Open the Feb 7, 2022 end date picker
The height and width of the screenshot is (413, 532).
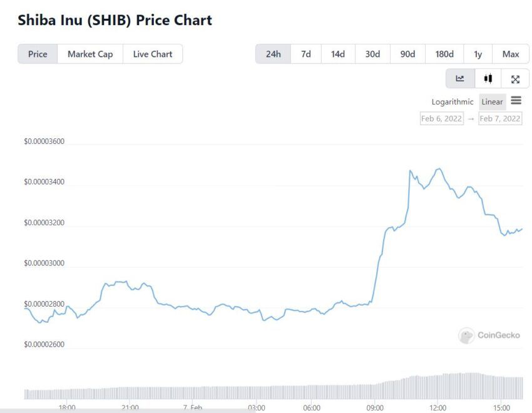(500, 118)
